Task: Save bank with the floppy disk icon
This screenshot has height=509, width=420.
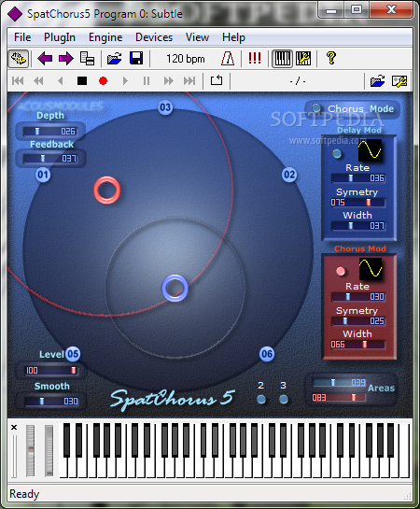Action: 136,59
